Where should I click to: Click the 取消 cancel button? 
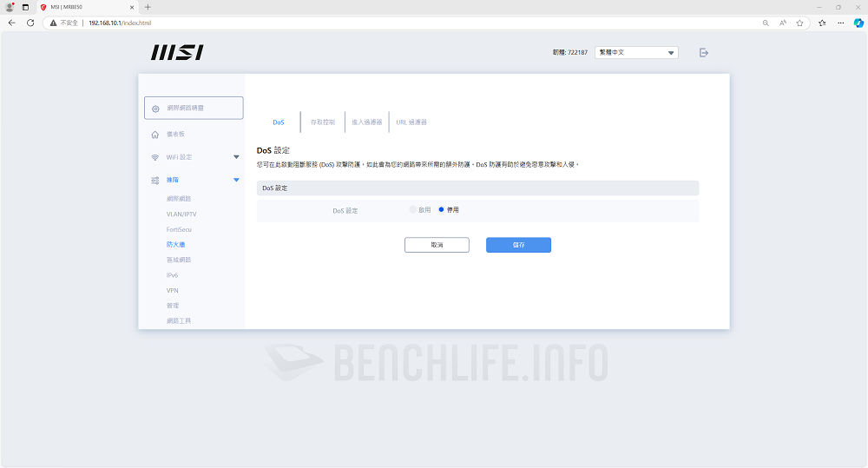437,245
